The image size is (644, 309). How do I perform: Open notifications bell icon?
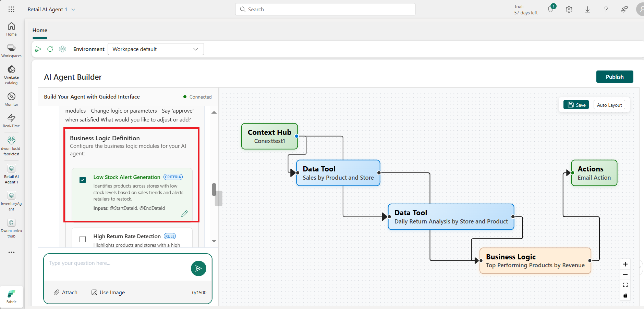click(551, 9)
